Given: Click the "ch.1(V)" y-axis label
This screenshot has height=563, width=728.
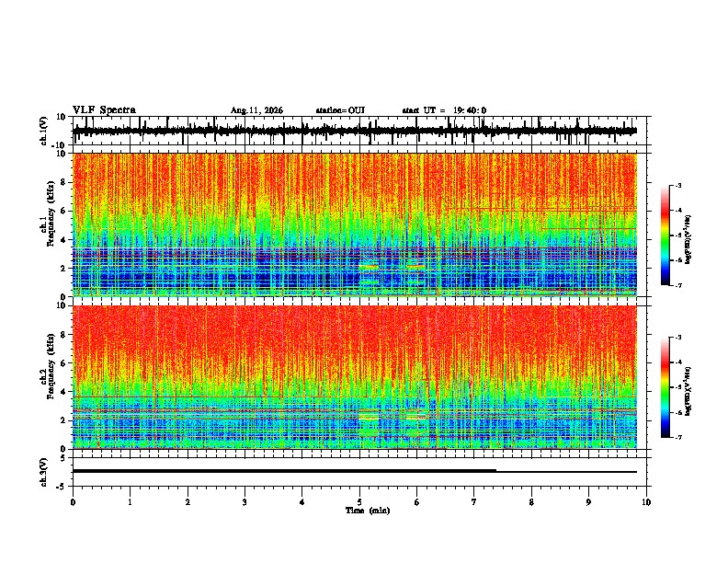Looking at the screenshot, I should click(44, 131).
